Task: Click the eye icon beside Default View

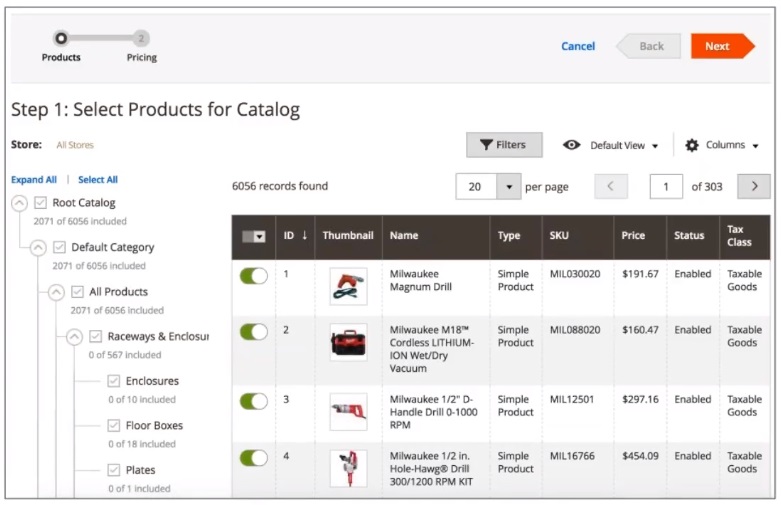Action: (571, 145)
